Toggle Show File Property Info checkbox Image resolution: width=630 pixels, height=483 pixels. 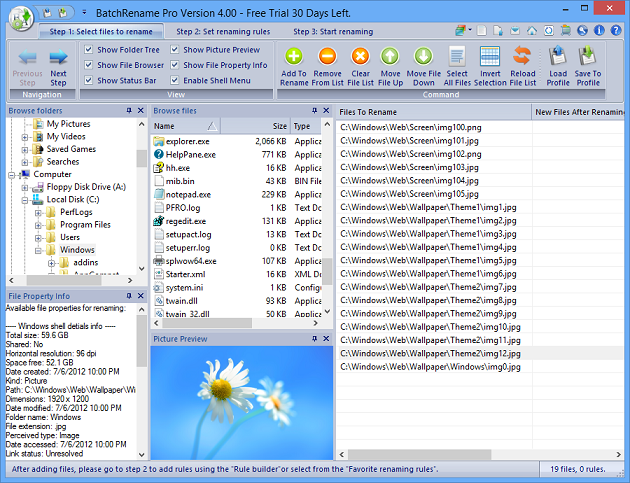[x=174, y=65]
